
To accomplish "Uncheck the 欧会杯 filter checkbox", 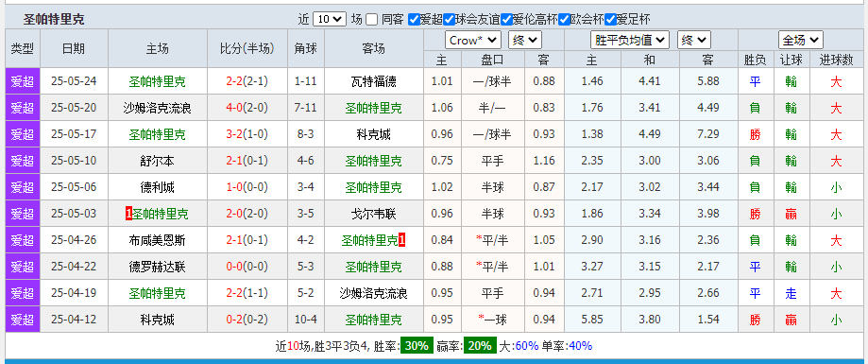I will point(564,20).
